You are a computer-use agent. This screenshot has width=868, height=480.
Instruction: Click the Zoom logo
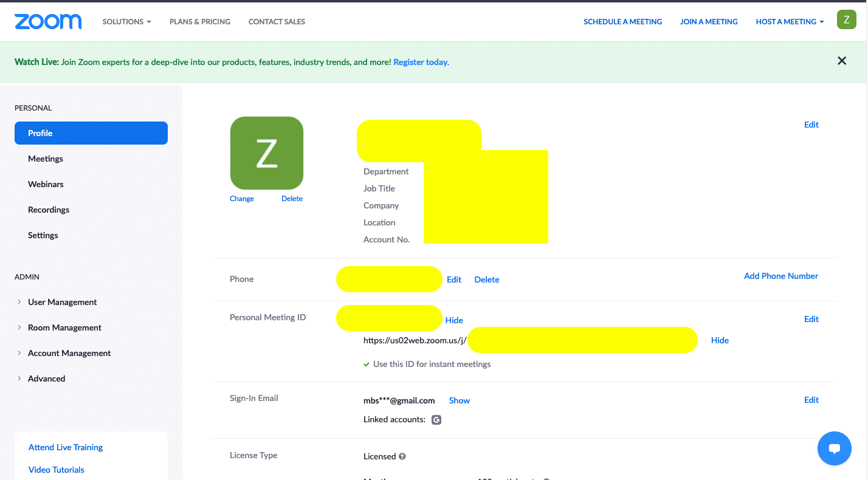pos(48,21)
